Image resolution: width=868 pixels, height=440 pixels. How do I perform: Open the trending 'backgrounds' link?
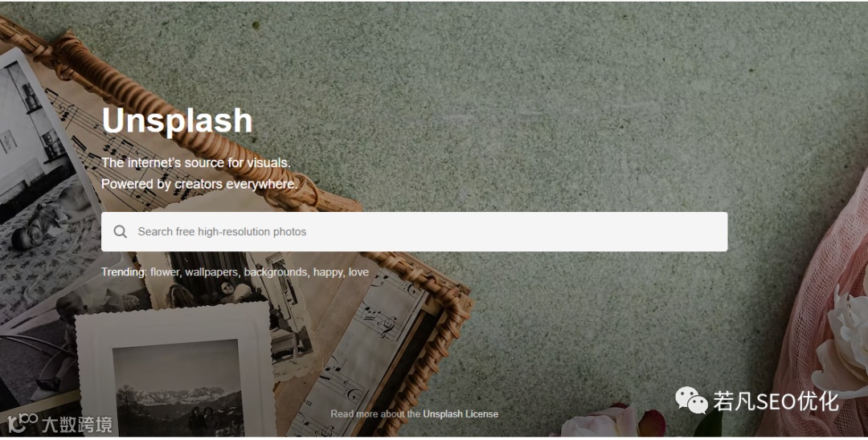pyautogui.click(x=275, y=272)
